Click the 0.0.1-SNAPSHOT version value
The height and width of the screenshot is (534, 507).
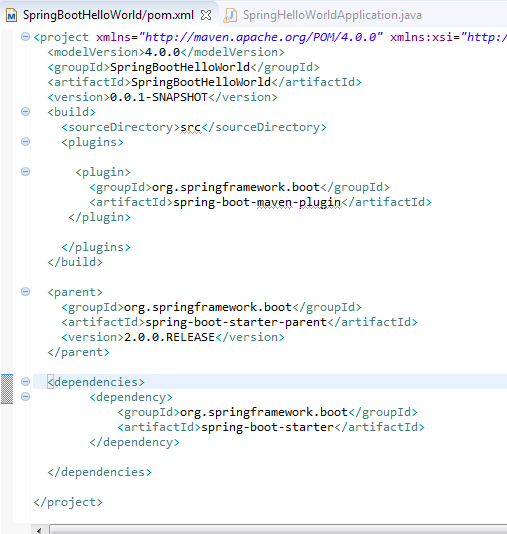[159, 97]
